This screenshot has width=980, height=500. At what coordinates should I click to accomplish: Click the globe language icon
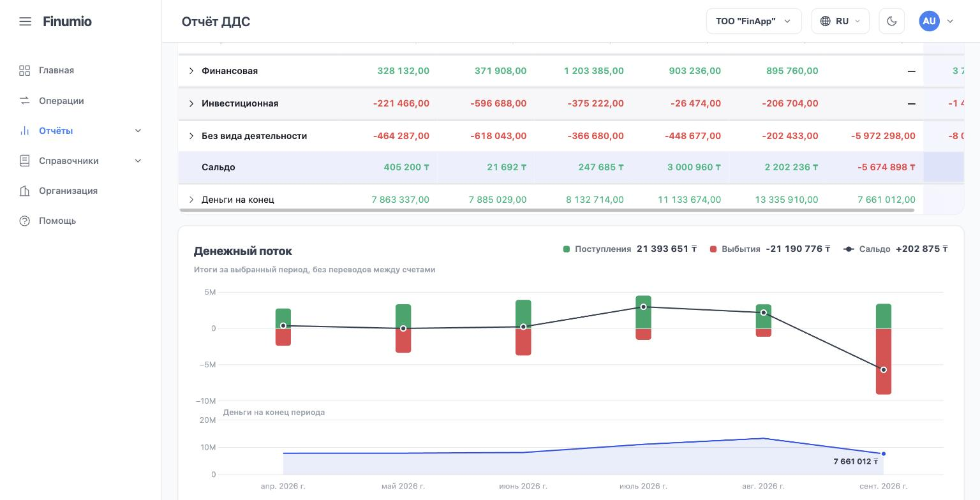coord(825,21)
